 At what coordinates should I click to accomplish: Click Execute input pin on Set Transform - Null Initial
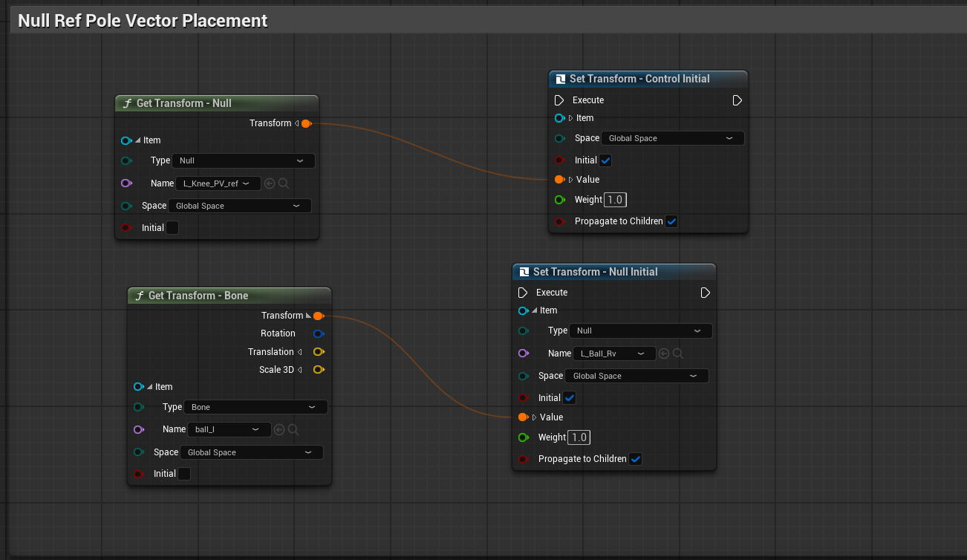[523, 293]
